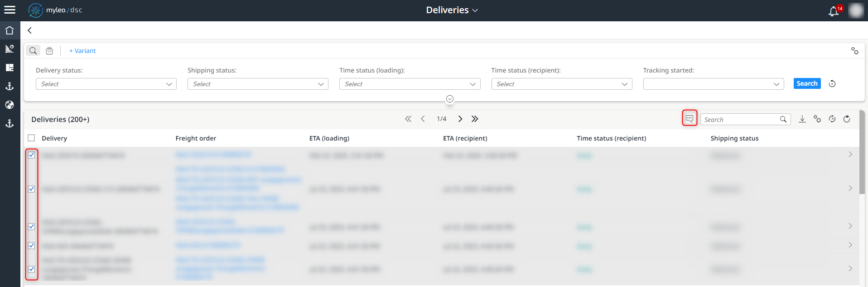
Task: Go to previous page of deliveries
Action: pyautogui.click(x=423, y=119)
